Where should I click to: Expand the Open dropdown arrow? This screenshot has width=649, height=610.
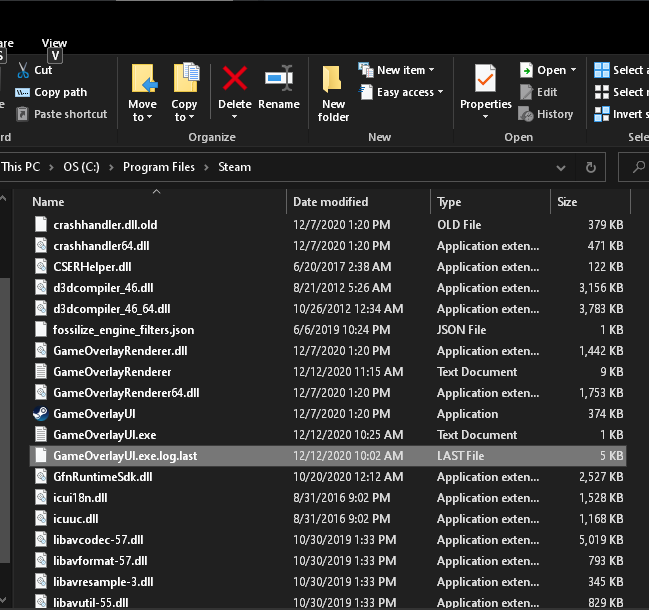point(573,70)
